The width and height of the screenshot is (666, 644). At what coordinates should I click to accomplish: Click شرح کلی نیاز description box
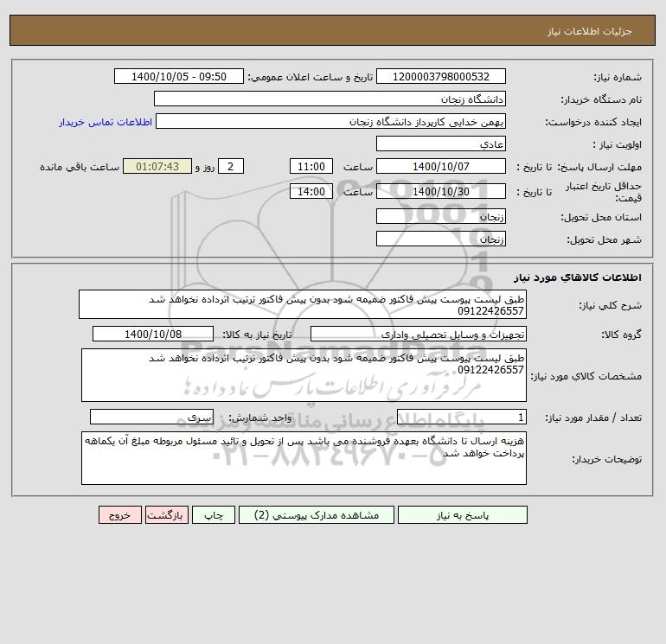coord(303,304)
